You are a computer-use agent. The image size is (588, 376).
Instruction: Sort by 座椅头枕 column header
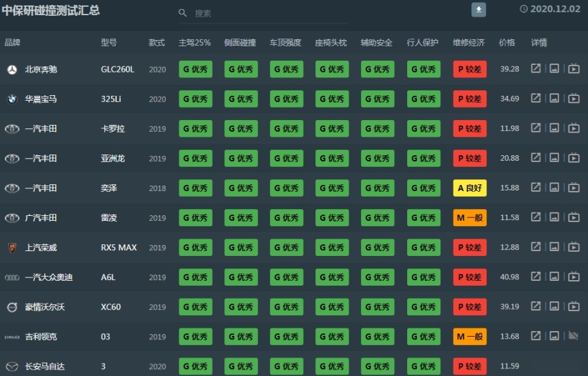point(331,42)
